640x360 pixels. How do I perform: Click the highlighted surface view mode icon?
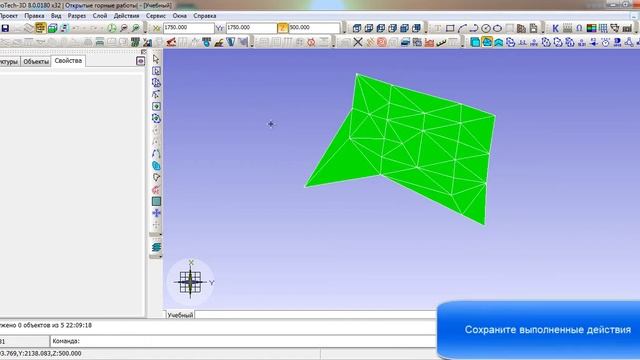point(487,42)
